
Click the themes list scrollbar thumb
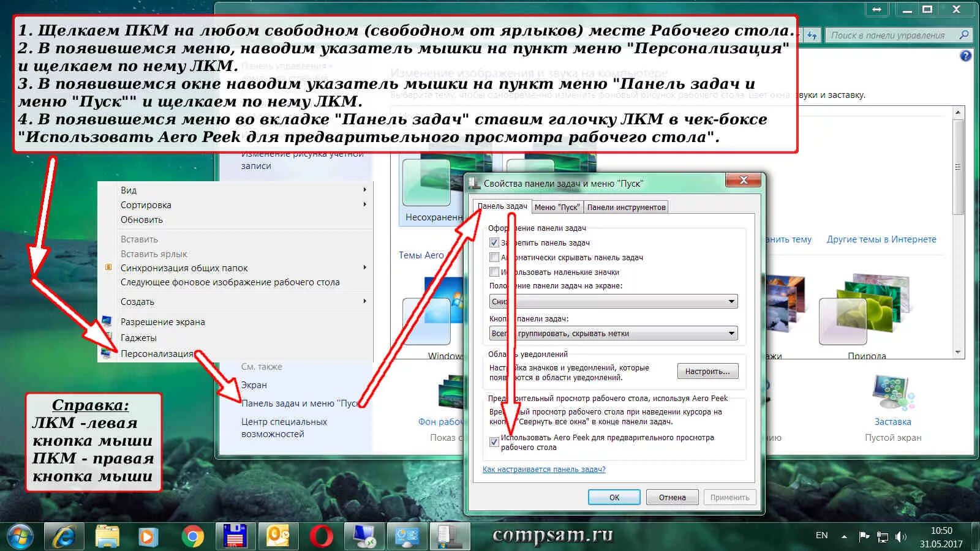coord(959,167)
